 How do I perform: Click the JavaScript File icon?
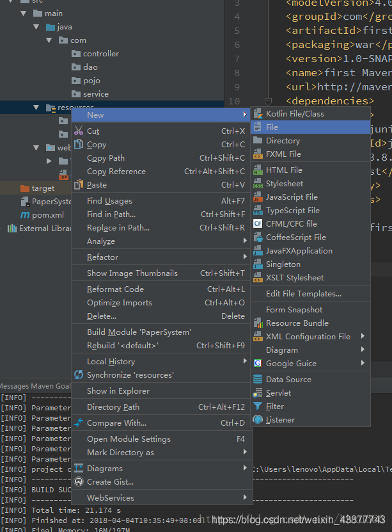tap(258, 197)
